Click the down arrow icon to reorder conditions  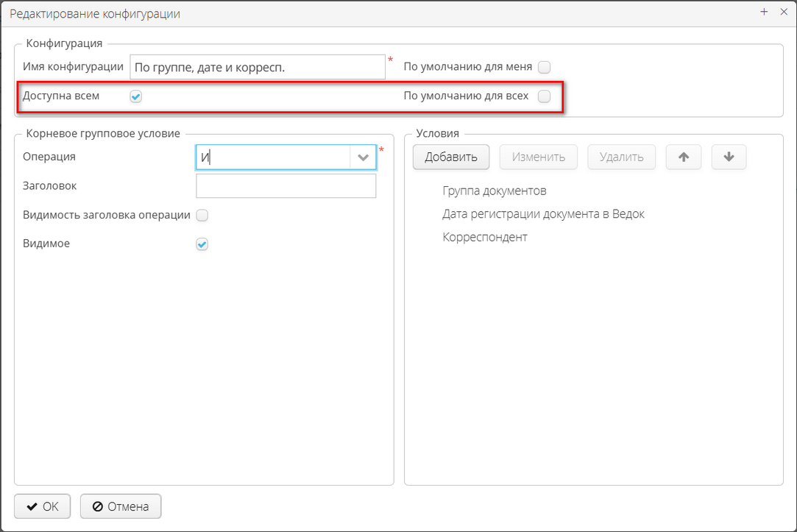pyautogui.click(x=729, y=157)
